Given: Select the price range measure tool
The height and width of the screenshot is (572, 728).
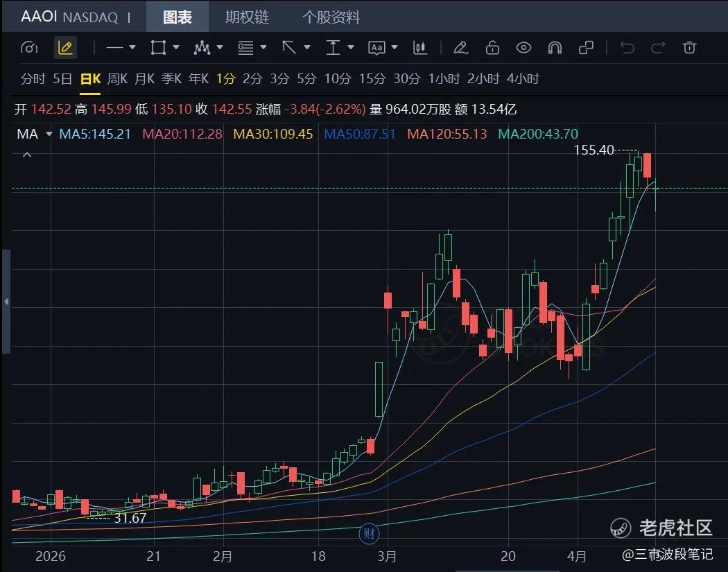Looking at the screenshot, I should tap(333, 47).
